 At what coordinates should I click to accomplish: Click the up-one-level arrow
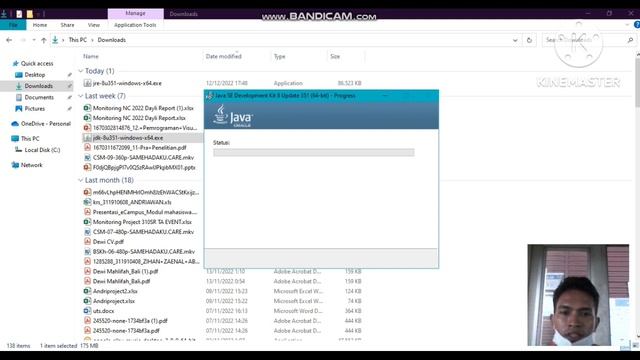[44, 40]
